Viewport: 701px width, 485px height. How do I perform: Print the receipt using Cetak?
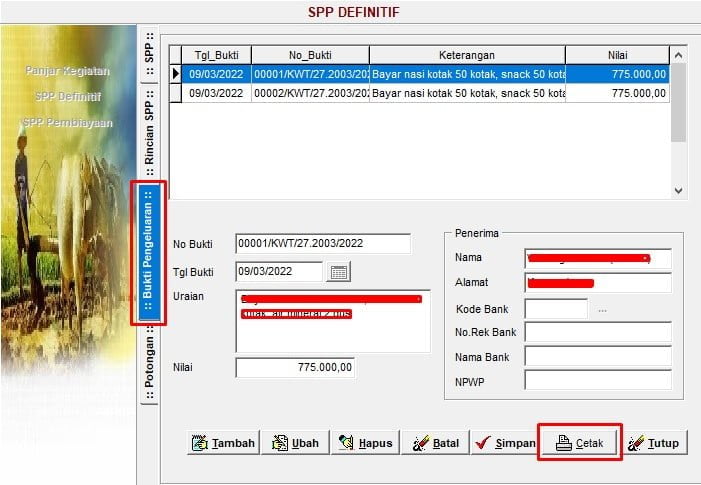click(580, 443)
